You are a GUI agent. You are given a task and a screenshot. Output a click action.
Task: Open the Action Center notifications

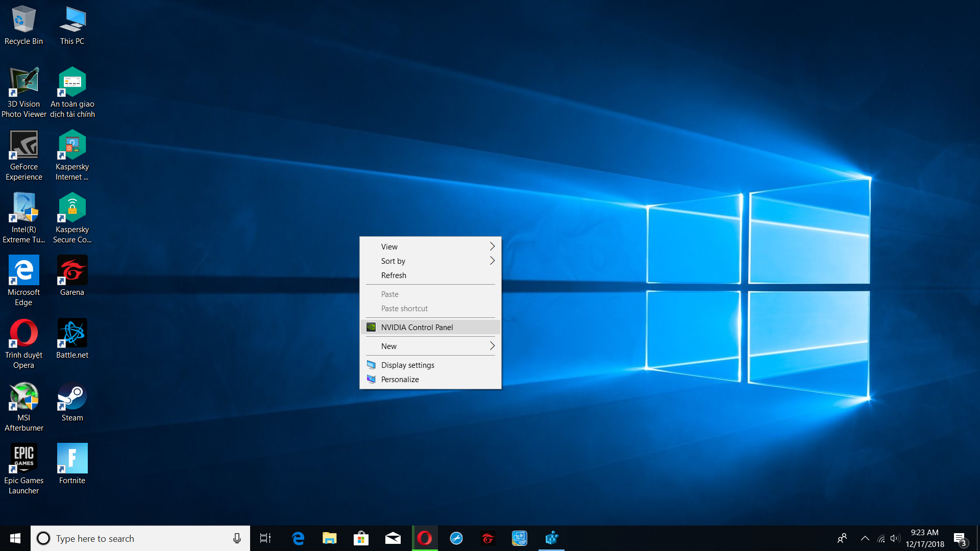tap(960, 539)
